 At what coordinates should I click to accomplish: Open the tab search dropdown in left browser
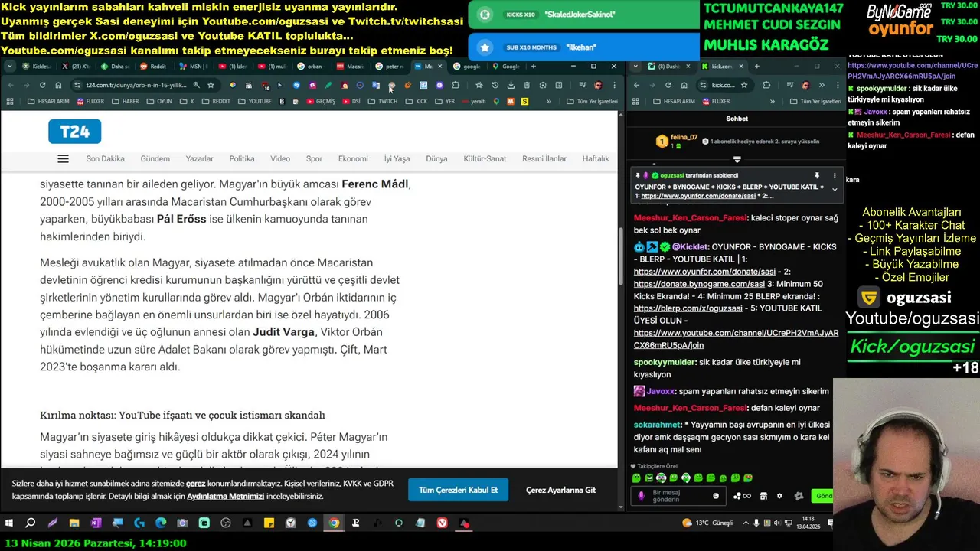point(10,67)
